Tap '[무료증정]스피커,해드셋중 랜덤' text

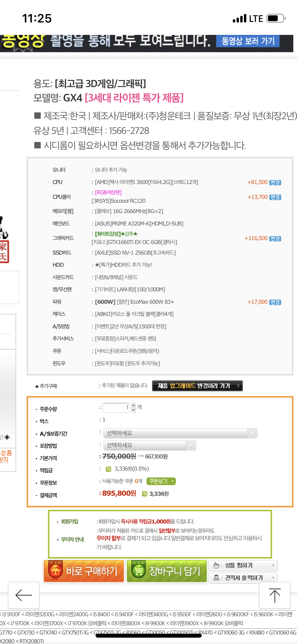pos(126,339)
